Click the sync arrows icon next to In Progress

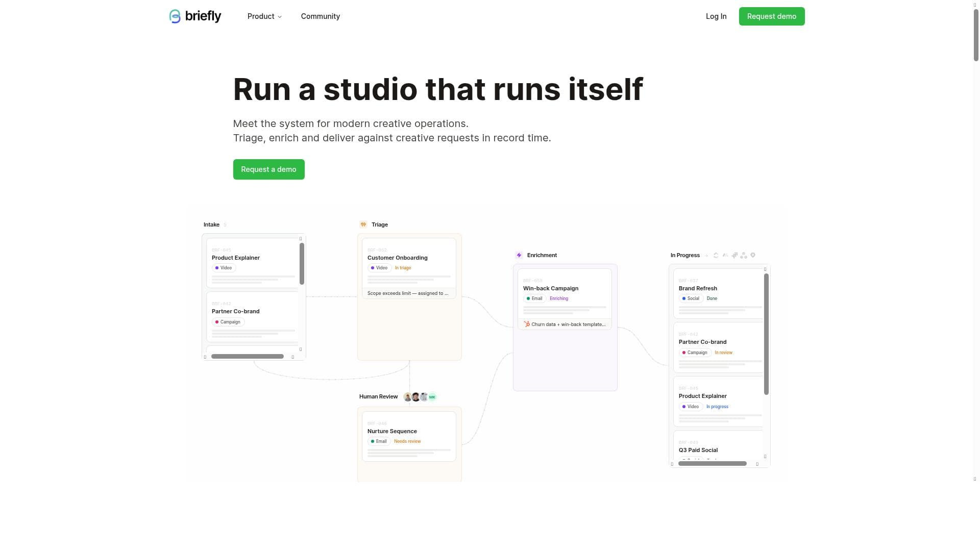tap(716, 255)
